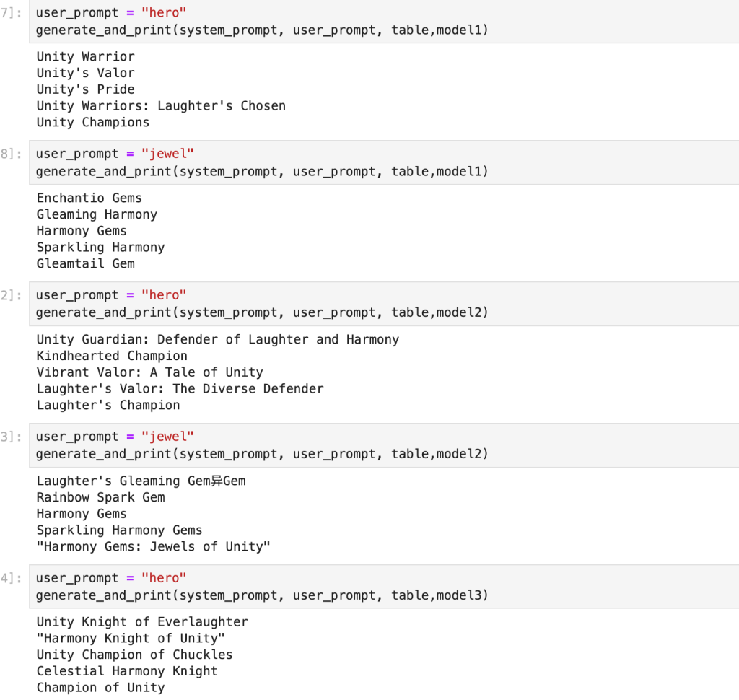Click the "Enchantio Gems" output line

(89, 198)
